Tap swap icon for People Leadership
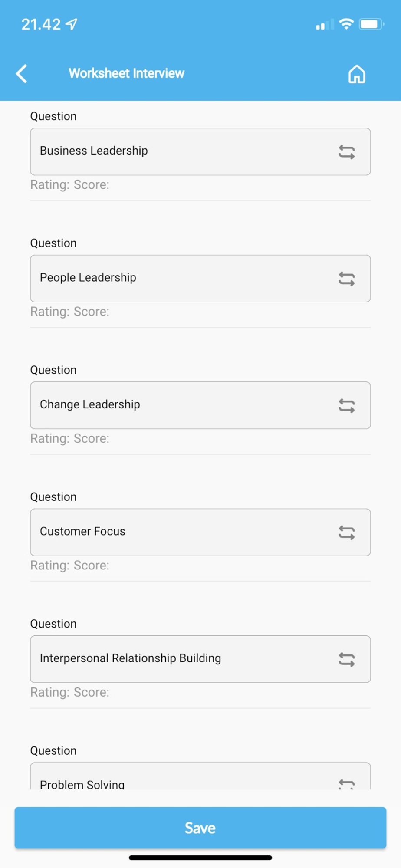Screen dimensions: 401x868 coord(347,279)
